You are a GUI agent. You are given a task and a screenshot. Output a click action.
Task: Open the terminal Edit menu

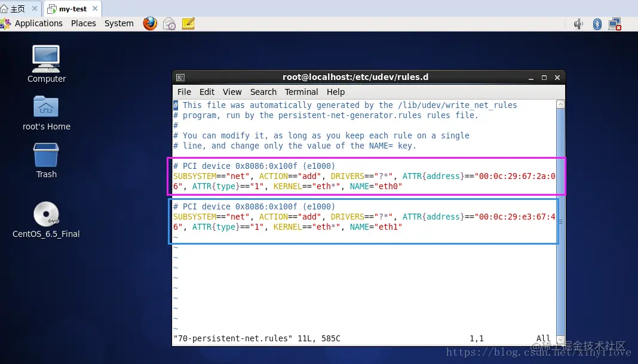[207, 92]
